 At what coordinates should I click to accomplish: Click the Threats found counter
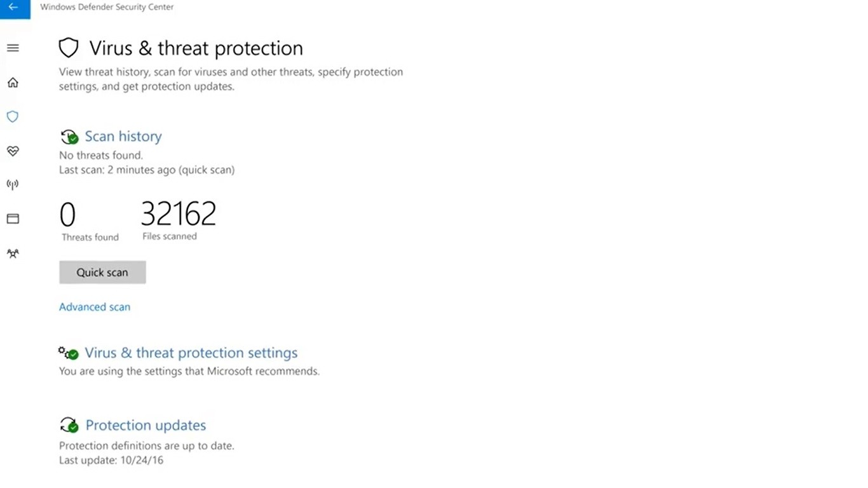[89, 221]
